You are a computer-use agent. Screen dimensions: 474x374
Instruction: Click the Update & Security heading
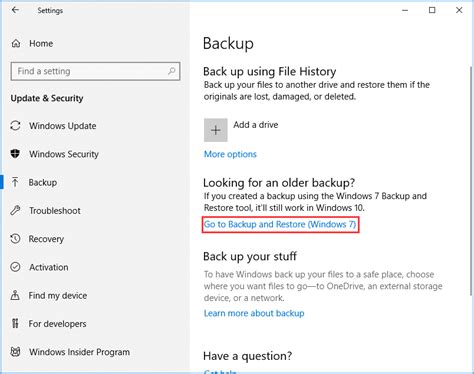tap(47, 98)
